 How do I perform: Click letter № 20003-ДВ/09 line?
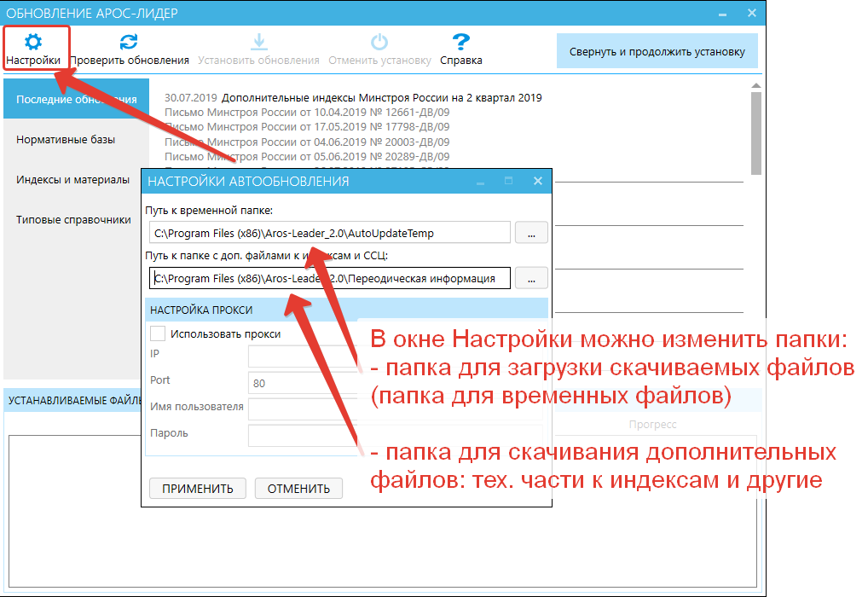pos(307,142)
